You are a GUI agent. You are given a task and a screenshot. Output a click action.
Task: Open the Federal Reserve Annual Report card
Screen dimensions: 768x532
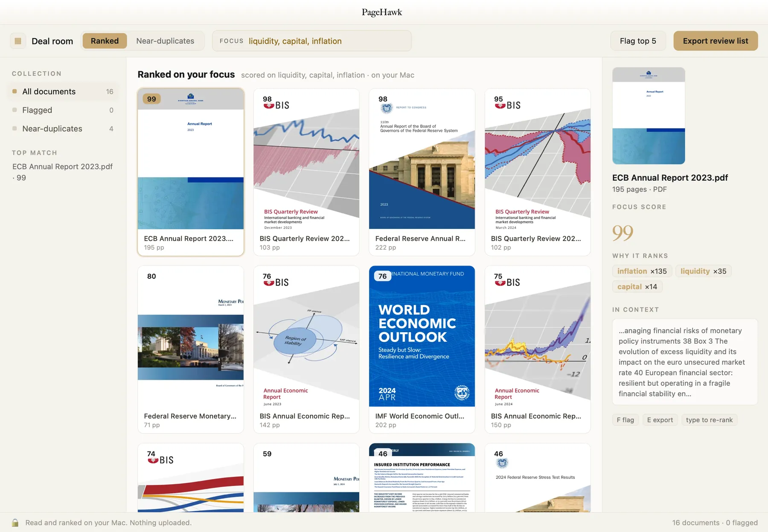point(422,172)
